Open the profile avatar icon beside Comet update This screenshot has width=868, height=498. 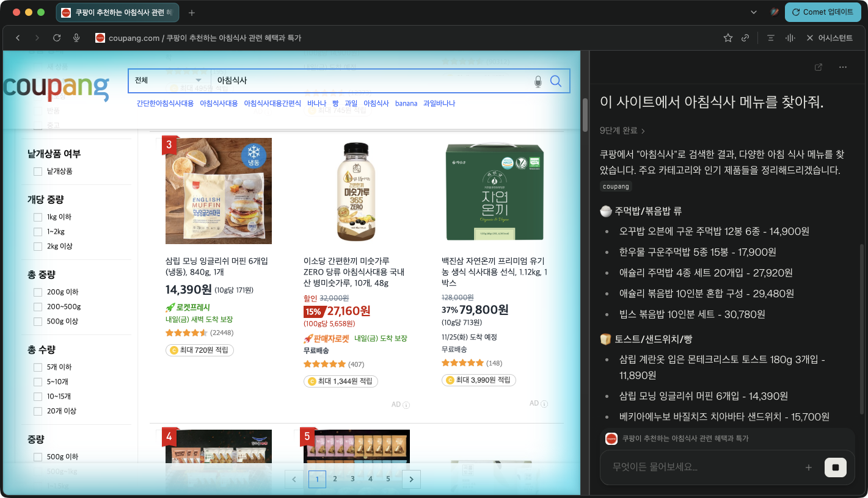(775, 12)
